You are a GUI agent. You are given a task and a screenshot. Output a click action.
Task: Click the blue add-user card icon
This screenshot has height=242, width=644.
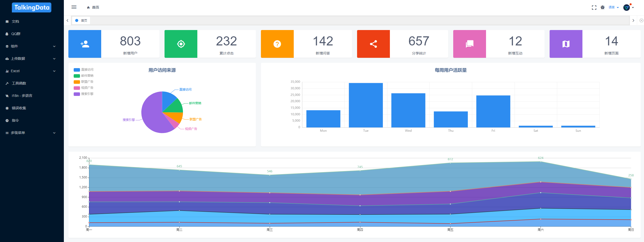coord(85,44)
